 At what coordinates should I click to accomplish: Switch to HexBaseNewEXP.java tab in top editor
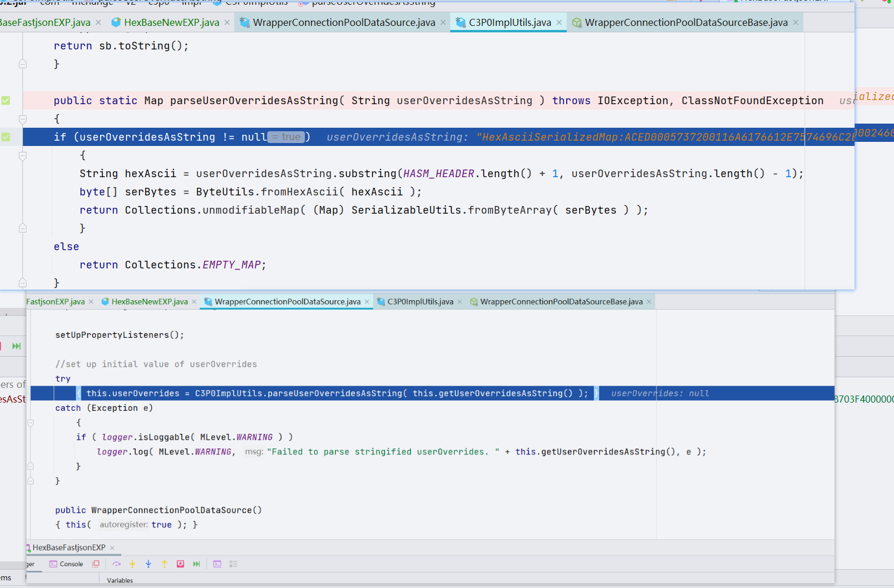click(x=171, y=22)
